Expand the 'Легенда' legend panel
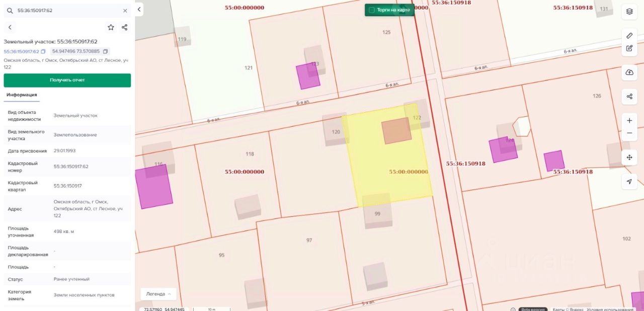The height and width of the screenshot is (311, 644). tap(158, 294)
